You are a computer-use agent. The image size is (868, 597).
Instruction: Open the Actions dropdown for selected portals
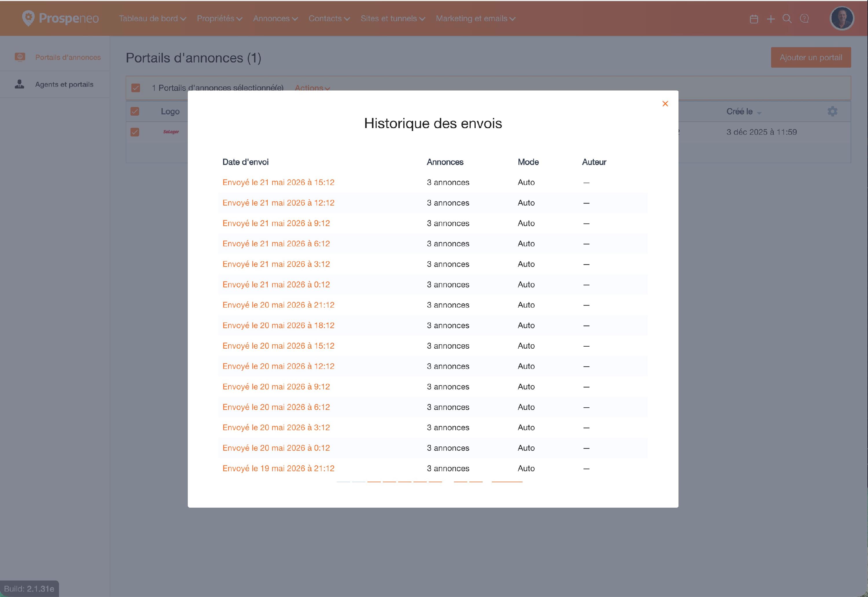[312, 88]
